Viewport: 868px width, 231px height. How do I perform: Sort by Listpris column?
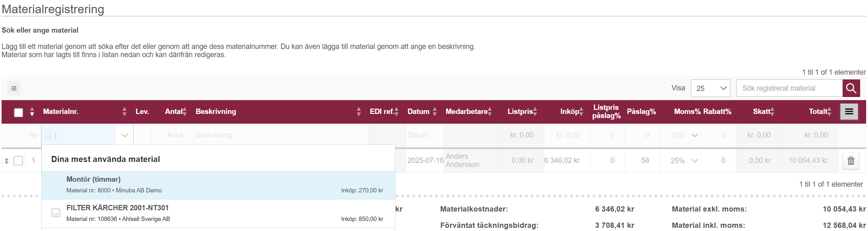[535, 112]
